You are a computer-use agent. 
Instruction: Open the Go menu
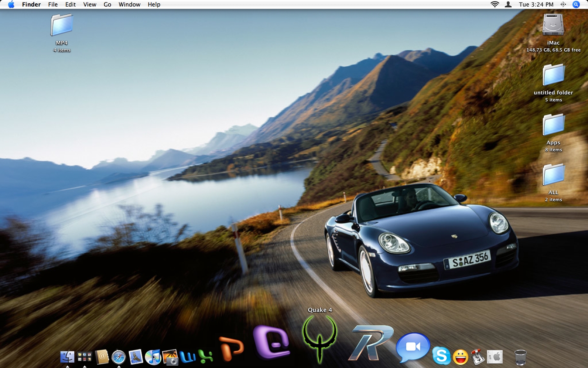107,4
